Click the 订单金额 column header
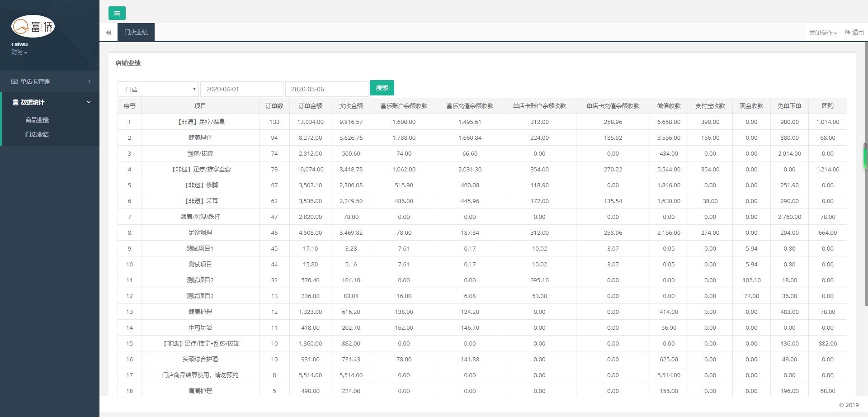Viewport: 868px width, 417px height. (310, 106)
